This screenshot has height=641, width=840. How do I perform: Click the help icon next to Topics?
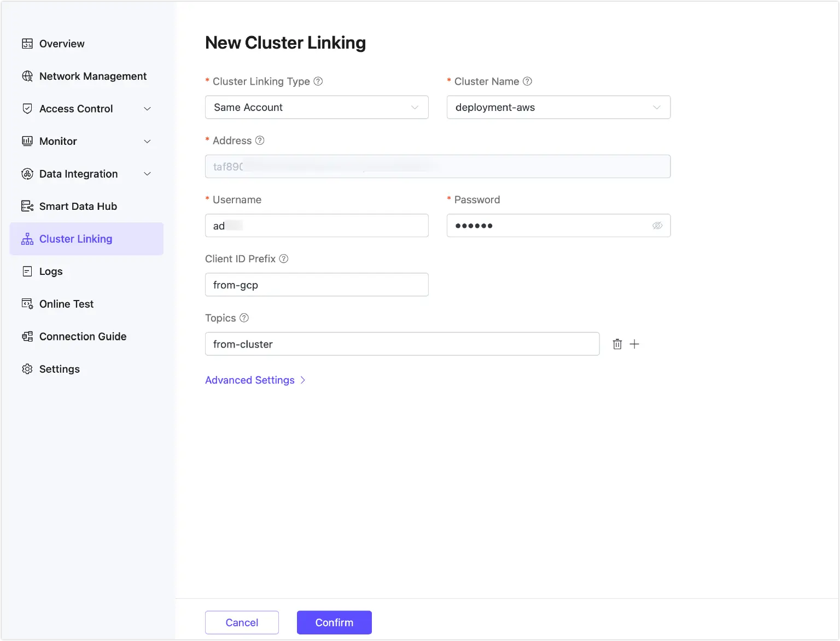click(244, 318)
